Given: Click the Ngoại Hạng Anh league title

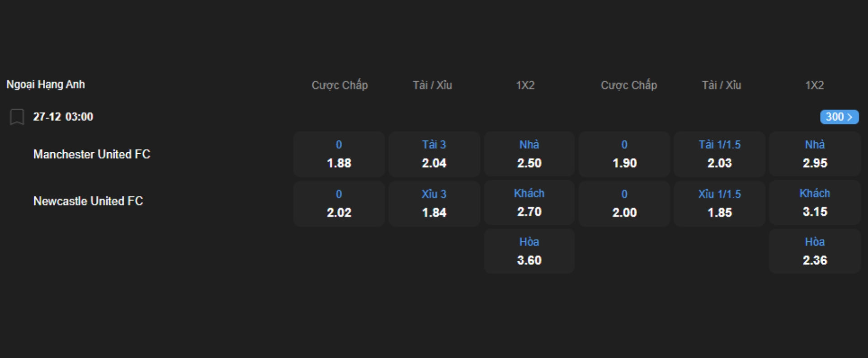Looking at the screenshot, I should [x=46, y=85].
